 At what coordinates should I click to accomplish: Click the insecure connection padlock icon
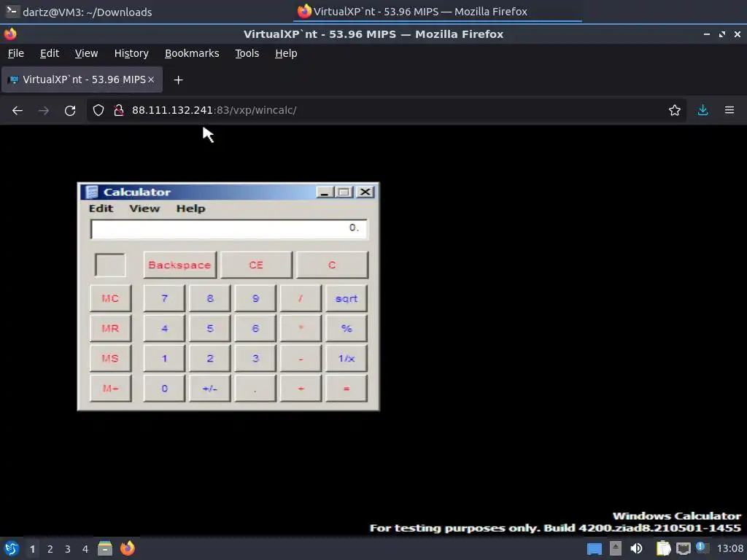click(119, 111)
